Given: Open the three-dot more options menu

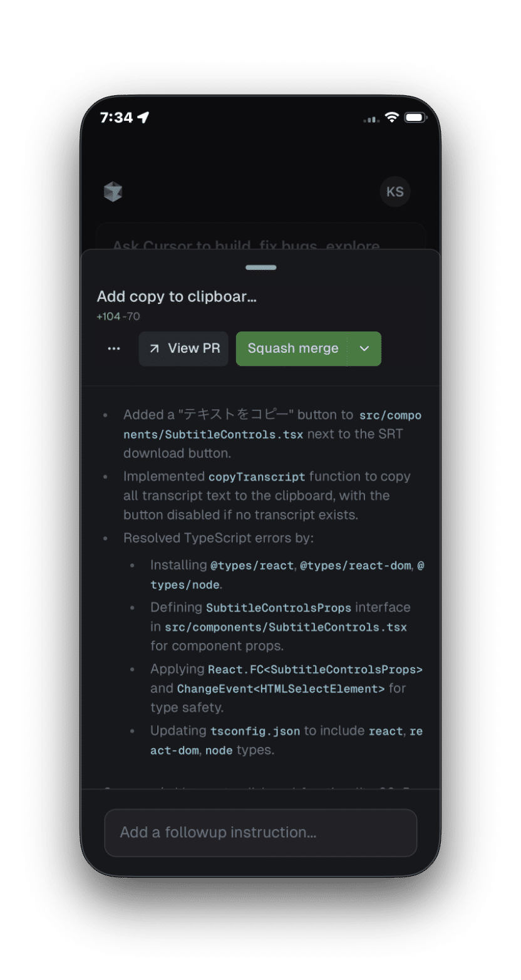Looking at the screenshot, I should (114, 349).
